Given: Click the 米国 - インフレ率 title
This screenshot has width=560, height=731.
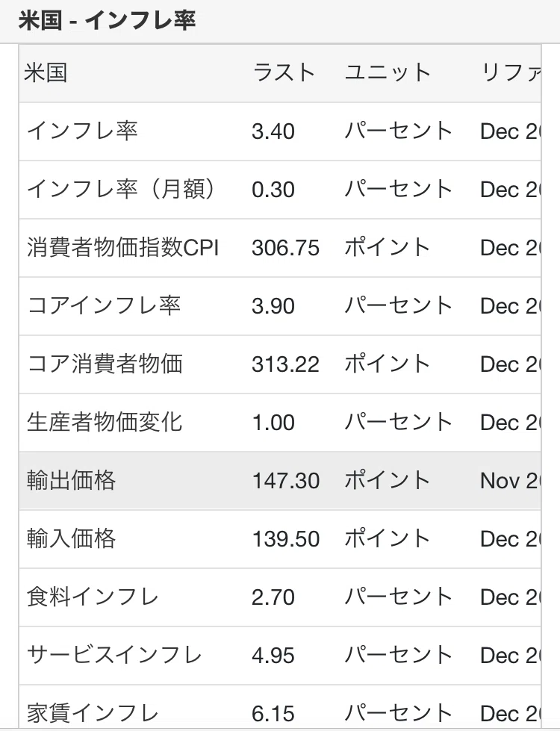Looking at the screenshot, I should (x=108, y=21).
